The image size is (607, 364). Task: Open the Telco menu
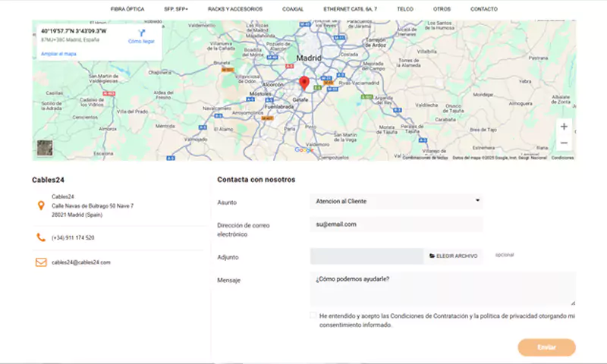tap(405, 9)
